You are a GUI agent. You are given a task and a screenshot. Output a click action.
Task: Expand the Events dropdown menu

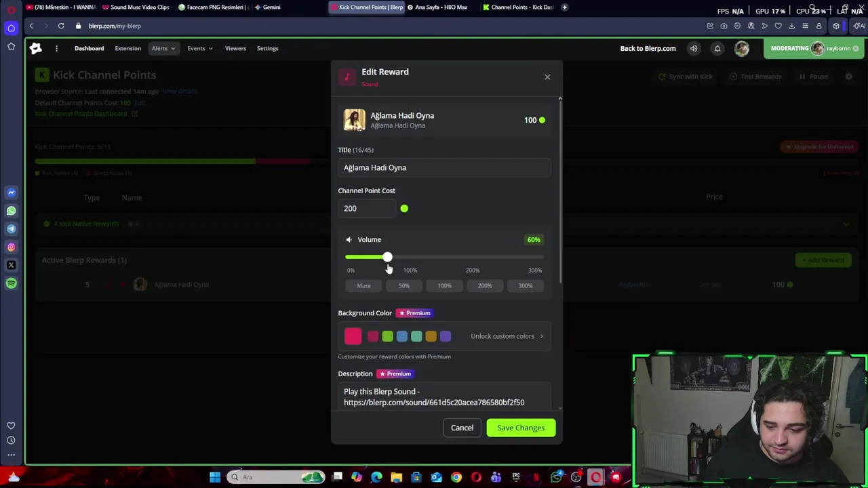point(200,48)
